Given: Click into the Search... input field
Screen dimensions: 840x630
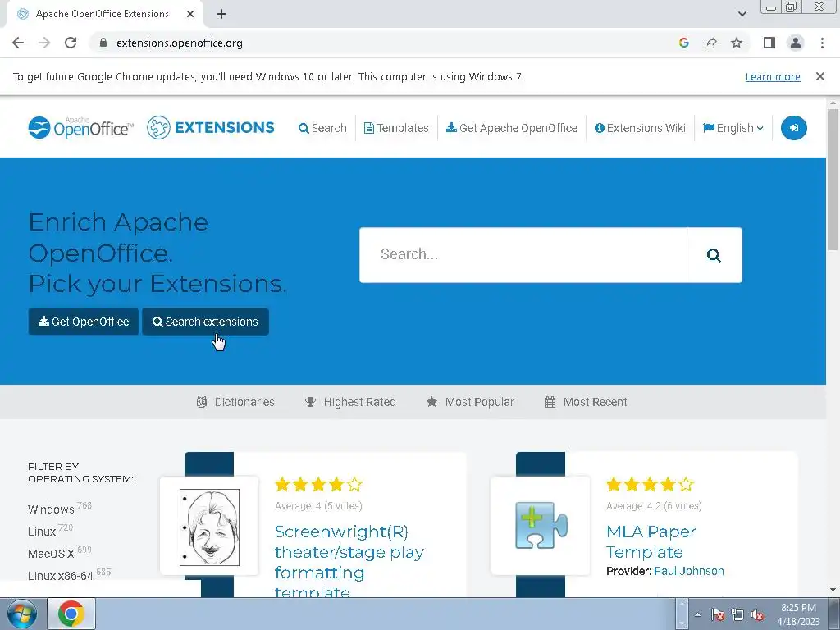Looking at the screenshot, I should pyautogui.click(x=523, y=255).
